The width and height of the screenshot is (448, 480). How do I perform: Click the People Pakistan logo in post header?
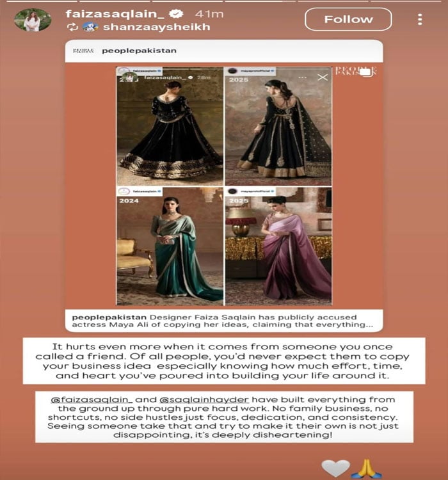(83, 51)
